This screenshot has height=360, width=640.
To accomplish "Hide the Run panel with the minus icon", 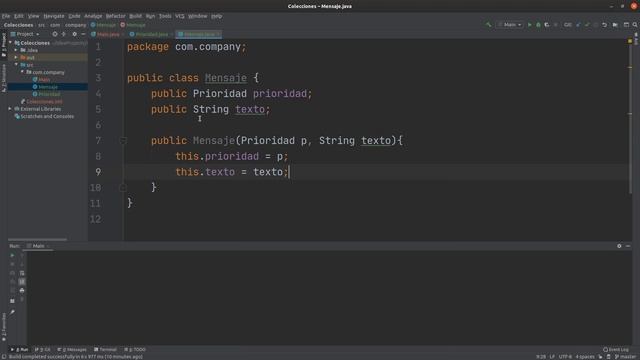I will coord(628,246).
